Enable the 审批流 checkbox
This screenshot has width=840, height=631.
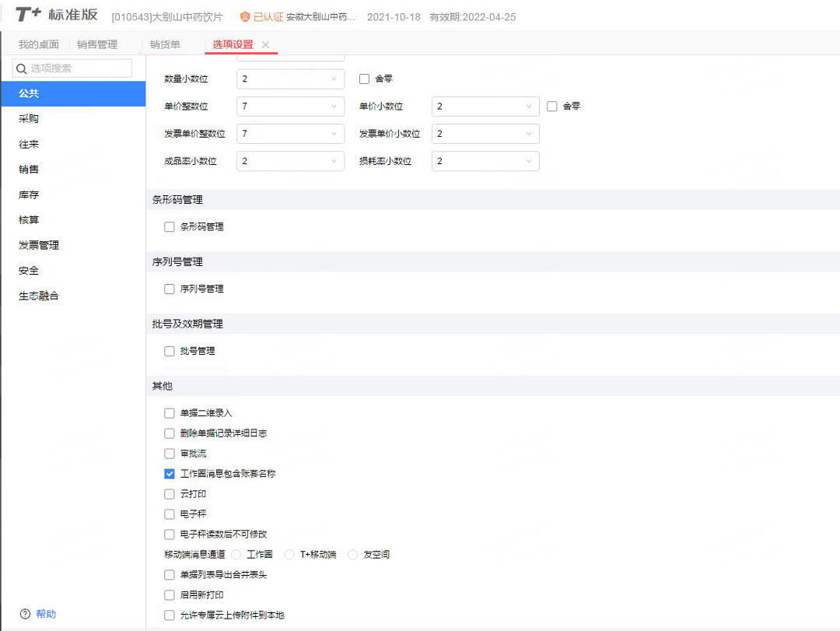point(170,454)
